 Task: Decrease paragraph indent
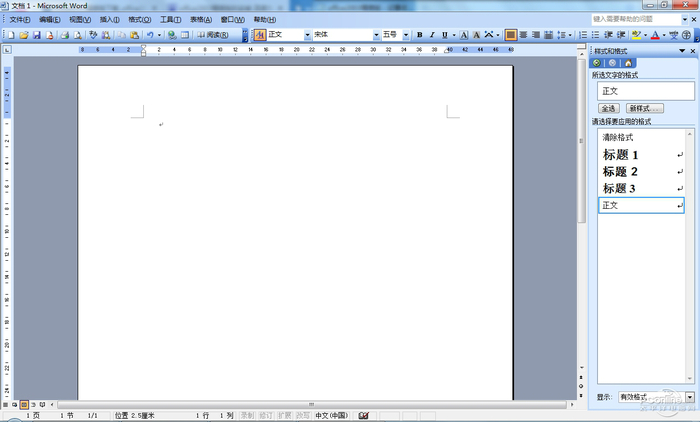click(608, 35)
